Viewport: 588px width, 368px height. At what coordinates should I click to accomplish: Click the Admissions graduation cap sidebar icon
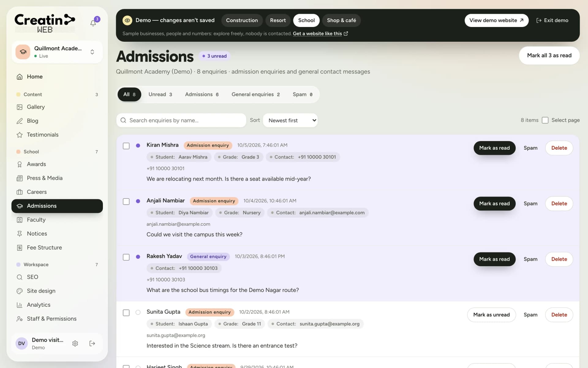pyautogui.click(x=20, y=206)
